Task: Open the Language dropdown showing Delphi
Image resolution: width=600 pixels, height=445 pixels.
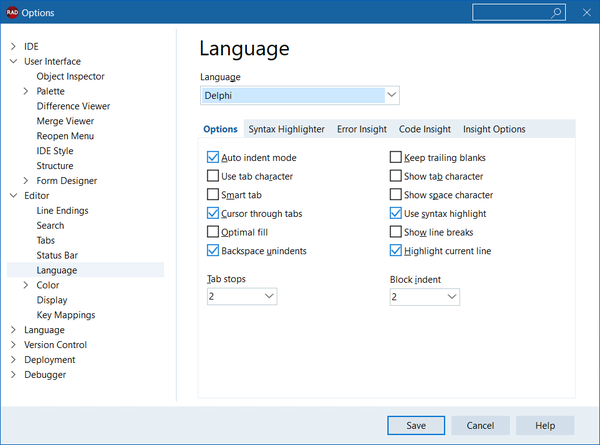Action: coord(300,95)
